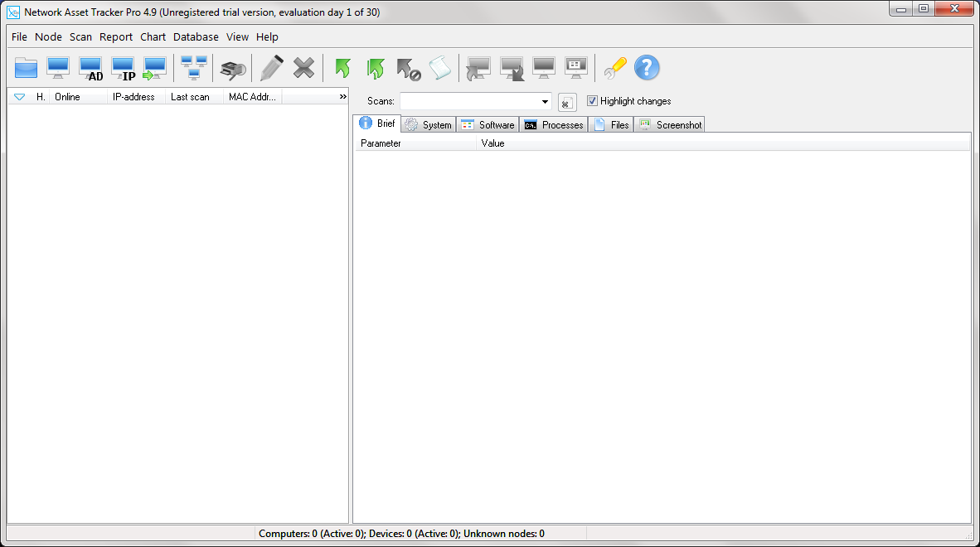
Task: Click the pencil edit toolbar icon
Action: 271,67
